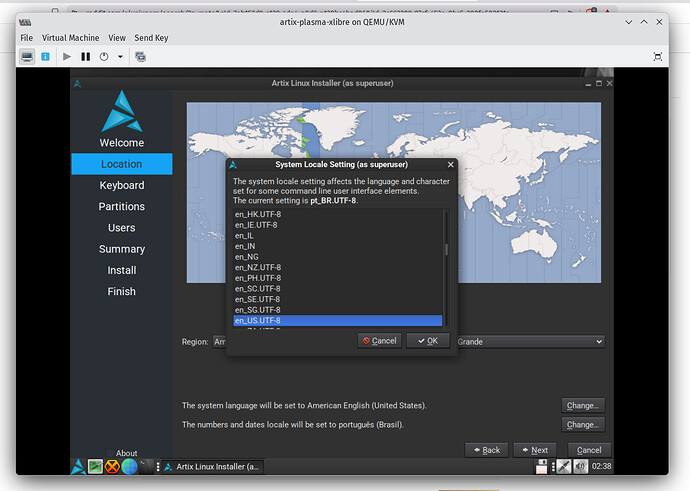Image resolution: width=690 pixels, height=491 pixels.
Task: Select the Users installer step
Action: click(x=122, y=228)
